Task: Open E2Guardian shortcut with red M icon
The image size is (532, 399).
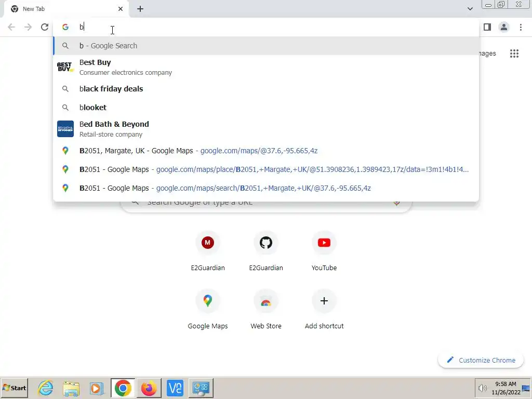Action: tap(208, 252)
